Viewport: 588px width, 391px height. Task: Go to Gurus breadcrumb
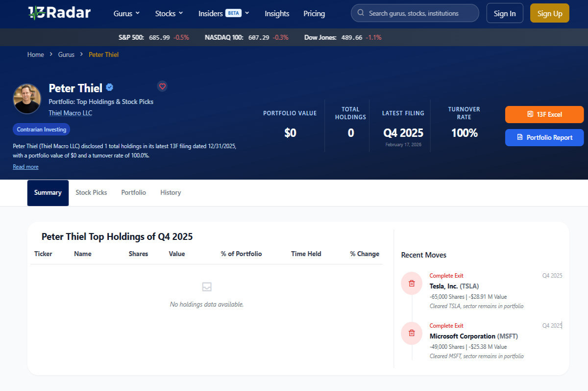(x=66, y=54)
